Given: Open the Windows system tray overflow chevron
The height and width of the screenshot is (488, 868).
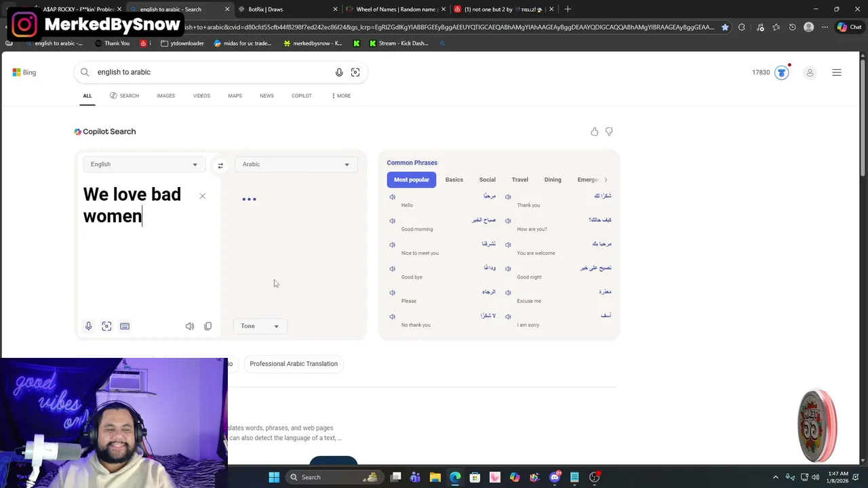Looking at the screenshot, I should 776,477.
